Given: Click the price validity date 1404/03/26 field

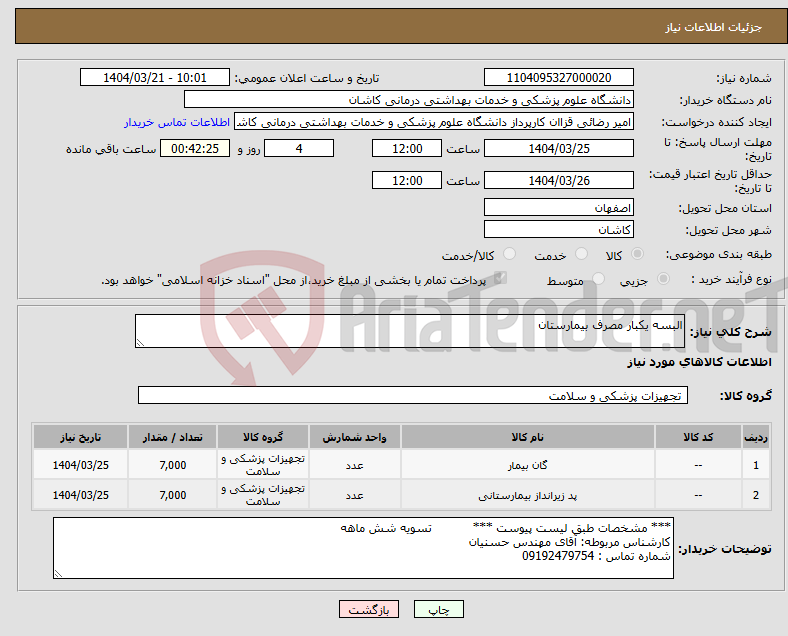Looking at the screenshot, I should click(x=559, y=180).
